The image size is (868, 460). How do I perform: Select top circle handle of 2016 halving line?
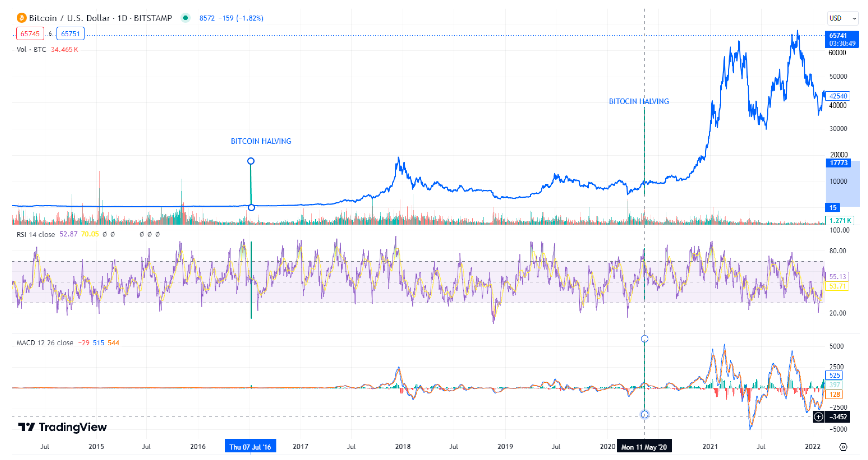point(251,161)
